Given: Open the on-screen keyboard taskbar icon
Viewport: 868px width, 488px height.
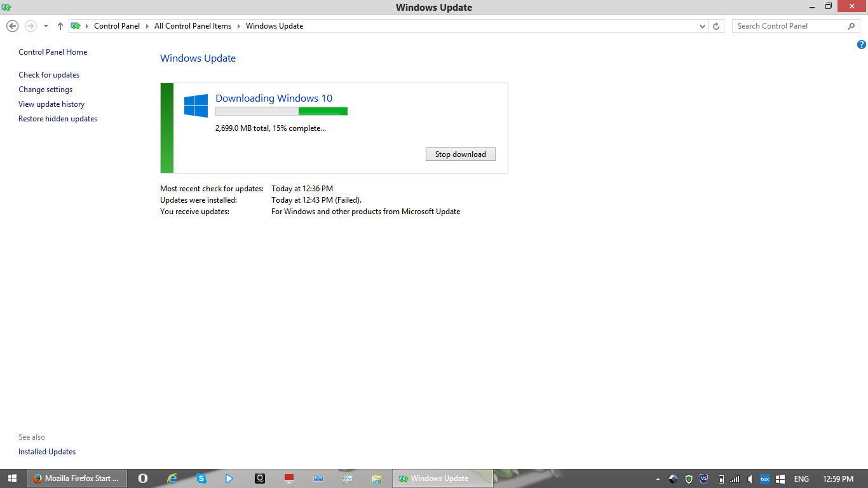Looking at the screenshot, I should tap(318, 478).
